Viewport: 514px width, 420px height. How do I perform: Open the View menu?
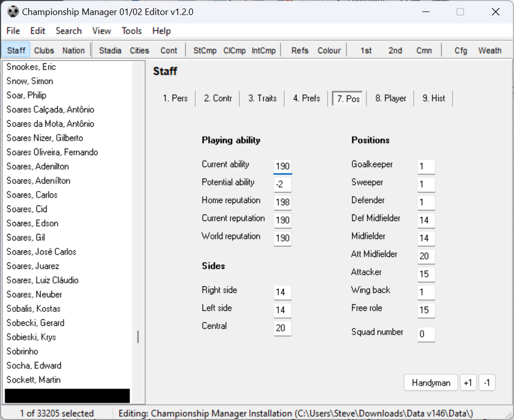(102, 31)
